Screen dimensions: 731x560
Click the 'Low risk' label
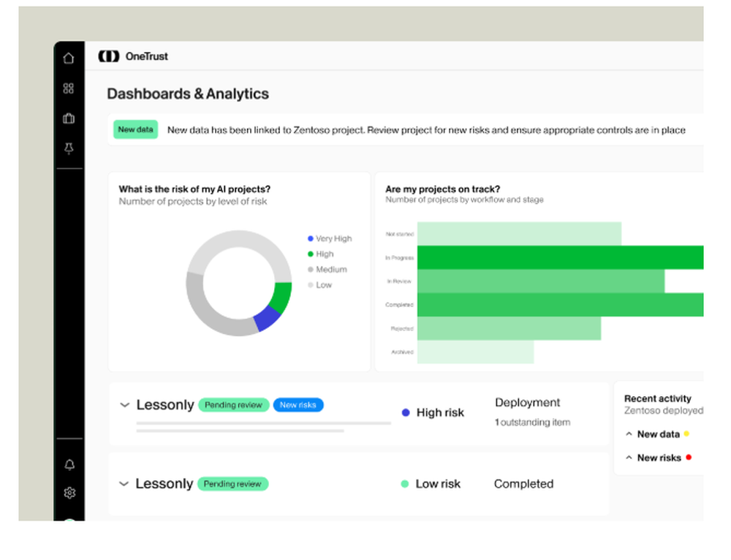click(438, 484)
